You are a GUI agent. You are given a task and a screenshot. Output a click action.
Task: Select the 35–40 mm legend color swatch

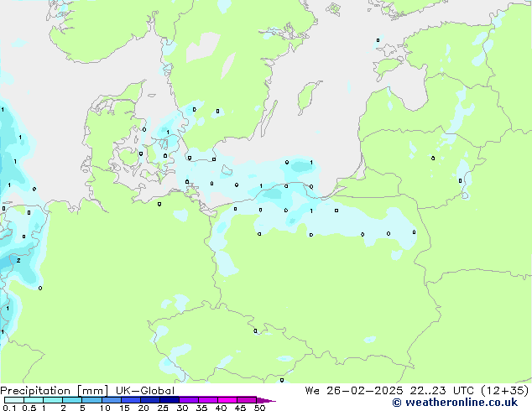(207, 400)
